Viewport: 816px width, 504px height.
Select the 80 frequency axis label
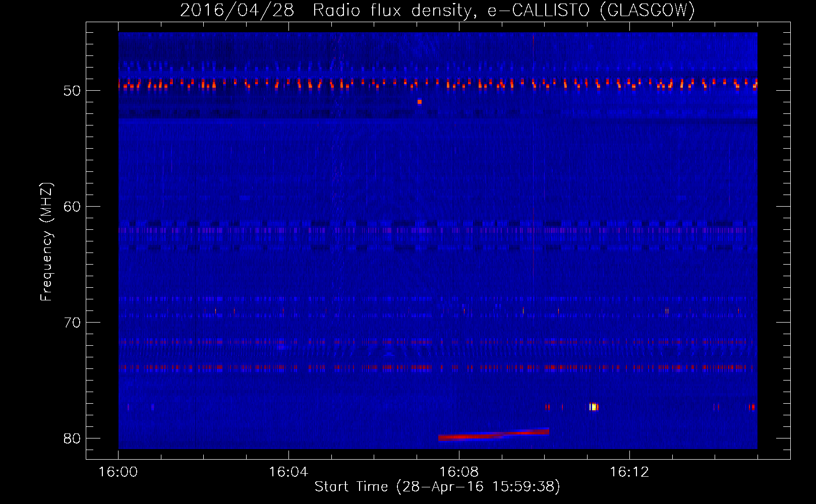pyautogui.click(x=72, y=438)
